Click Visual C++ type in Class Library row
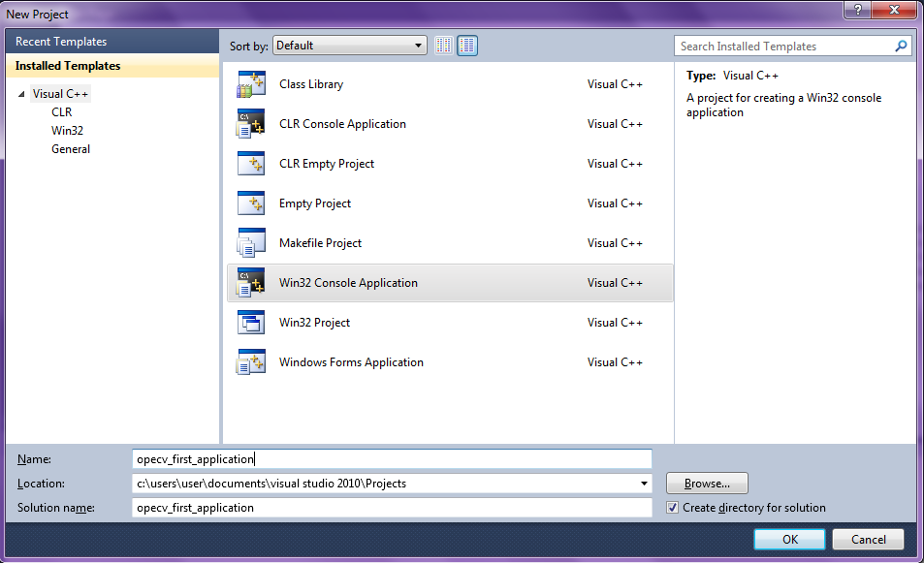 615,84
